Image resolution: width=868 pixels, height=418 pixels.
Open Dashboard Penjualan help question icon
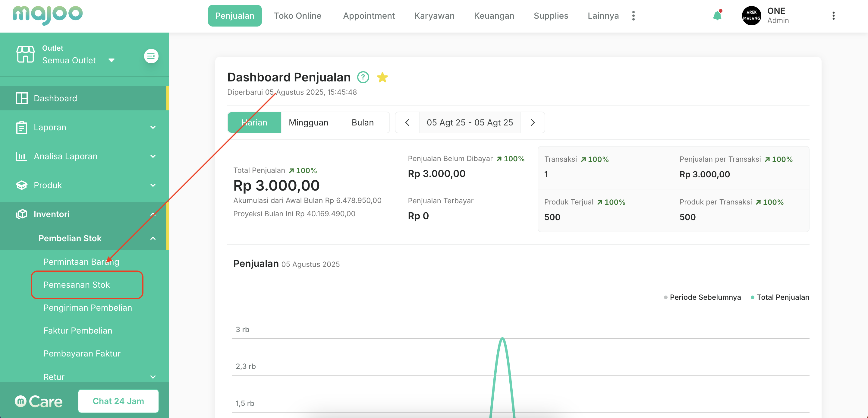click(363, 77)
